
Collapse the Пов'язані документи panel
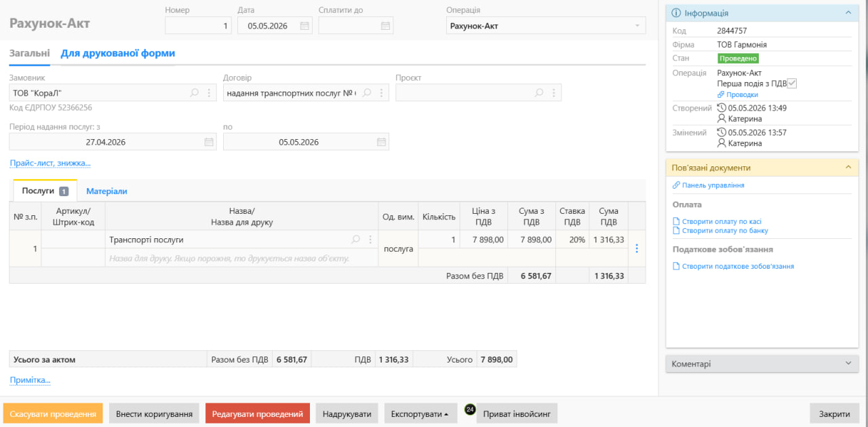tap(847, 168)
